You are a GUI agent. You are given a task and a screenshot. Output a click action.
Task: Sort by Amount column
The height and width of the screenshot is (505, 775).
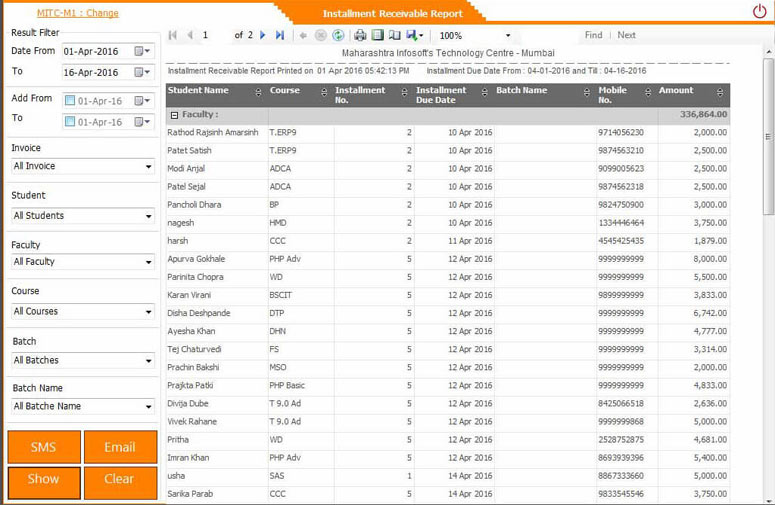[720, 92]
